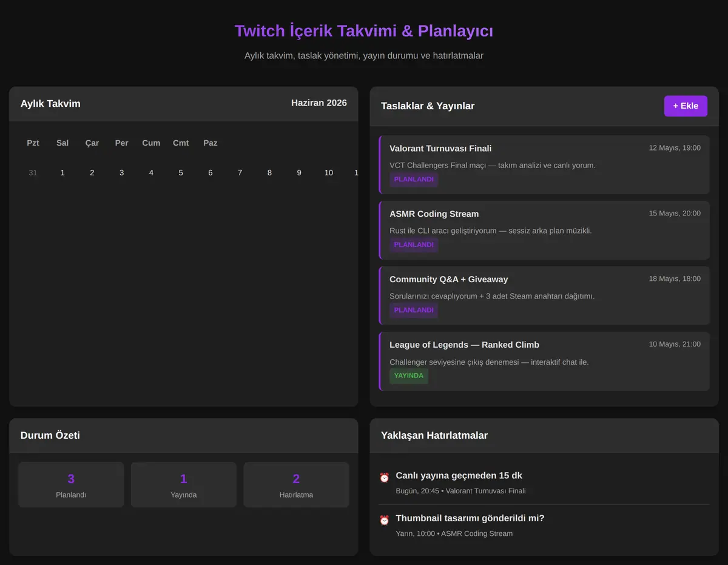Select calendar day 31 of previous month
Image resolution: width=728 pixels, height=565 pixels.
click(33, 173)
